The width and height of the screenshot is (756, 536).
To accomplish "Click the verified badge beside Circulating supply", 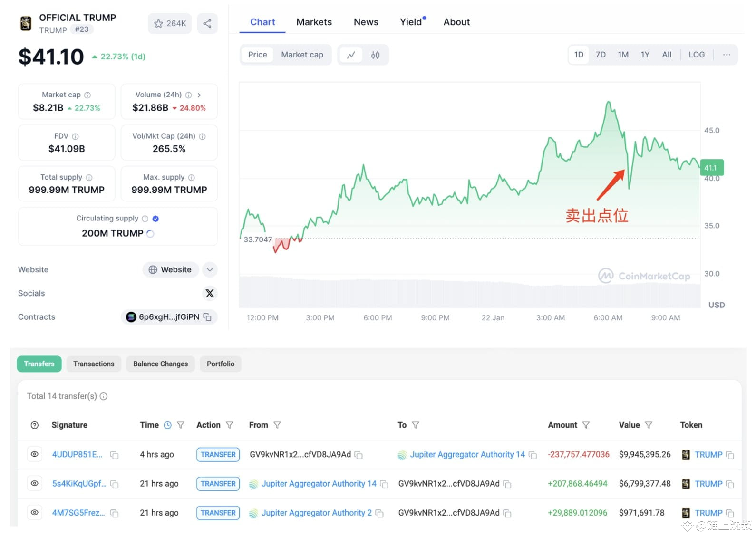I will (x=155, y=219).
